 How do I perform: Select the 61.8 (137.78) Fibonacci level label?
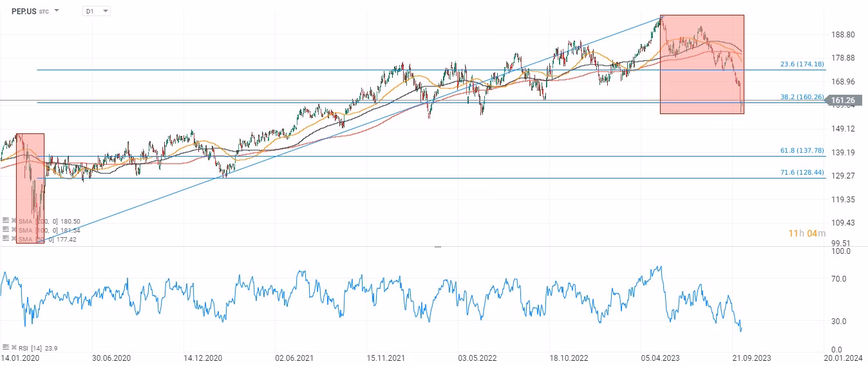click(x=802, y=150)
